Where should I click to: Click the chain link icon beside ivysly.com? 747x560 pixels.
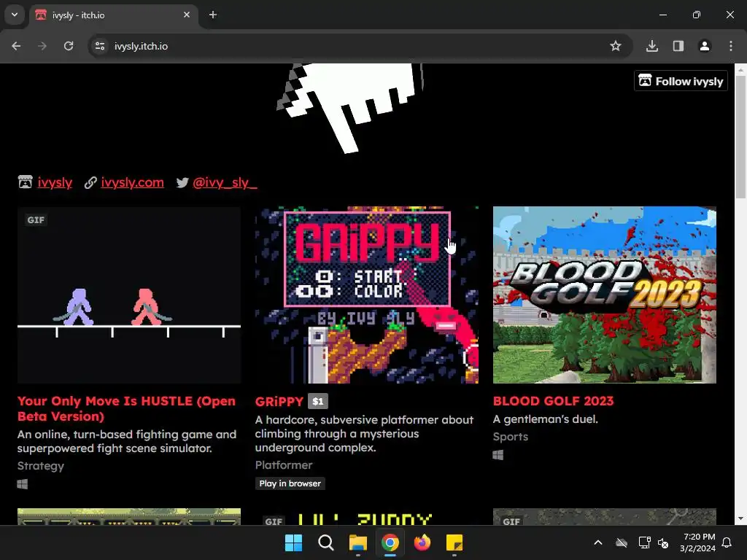pyautogui.click(x=90, y=182)
